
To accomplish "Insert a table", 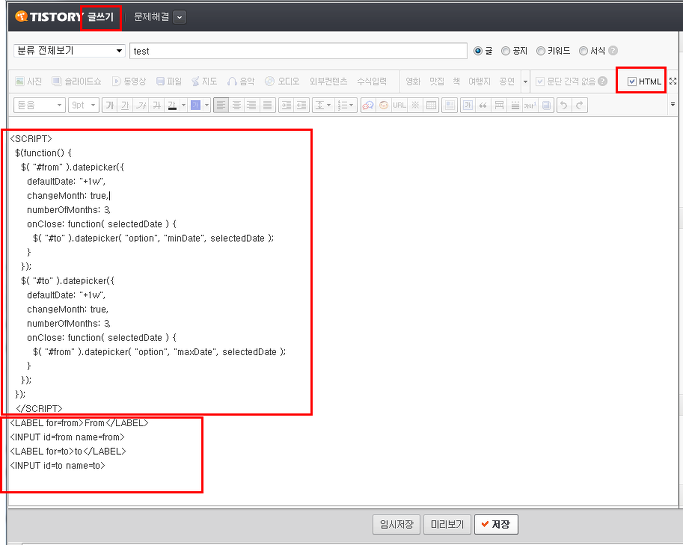I will pyautogui.click(x=431, y=105).
